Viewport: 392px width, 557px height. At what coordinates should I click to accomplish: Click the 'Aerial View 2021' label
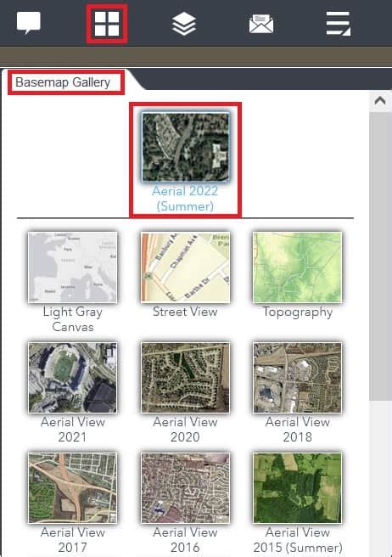pos(72,429)
